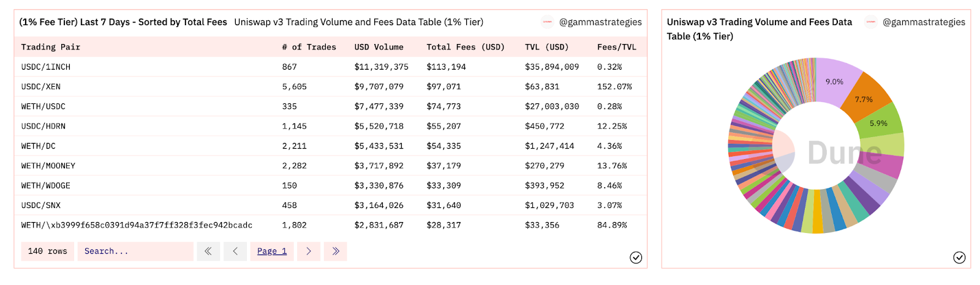Click gammastrategies avatar icon above table
This screenshot has height=285, width=980.
(548, 22)
